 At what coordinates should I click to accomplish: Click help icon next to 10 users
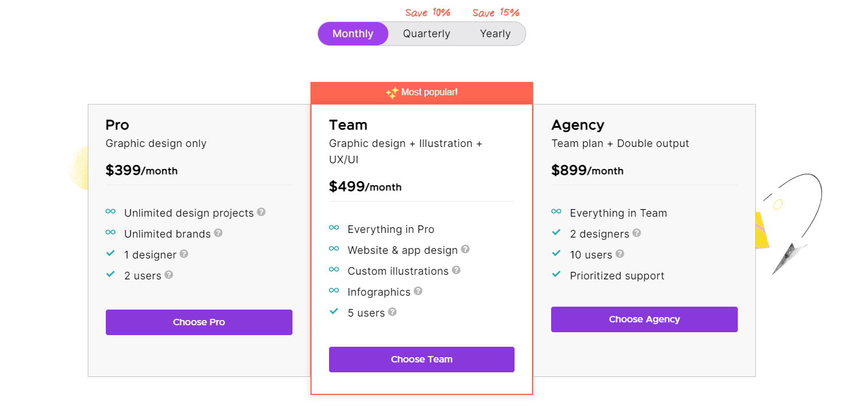(x=620, y=254)
